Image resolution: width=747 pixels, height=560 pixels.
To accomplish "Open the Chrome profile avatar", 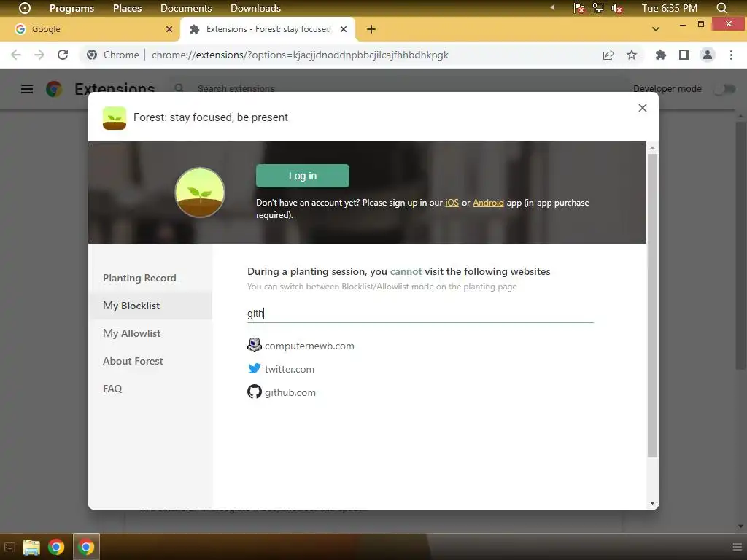I will pos(708,55).
